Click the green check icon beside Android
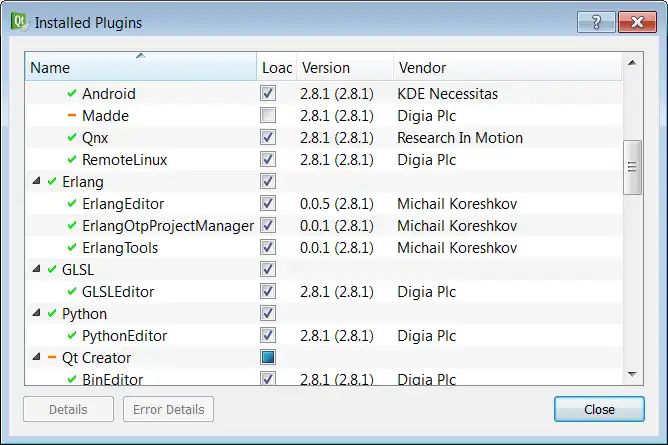 (72, 93)
